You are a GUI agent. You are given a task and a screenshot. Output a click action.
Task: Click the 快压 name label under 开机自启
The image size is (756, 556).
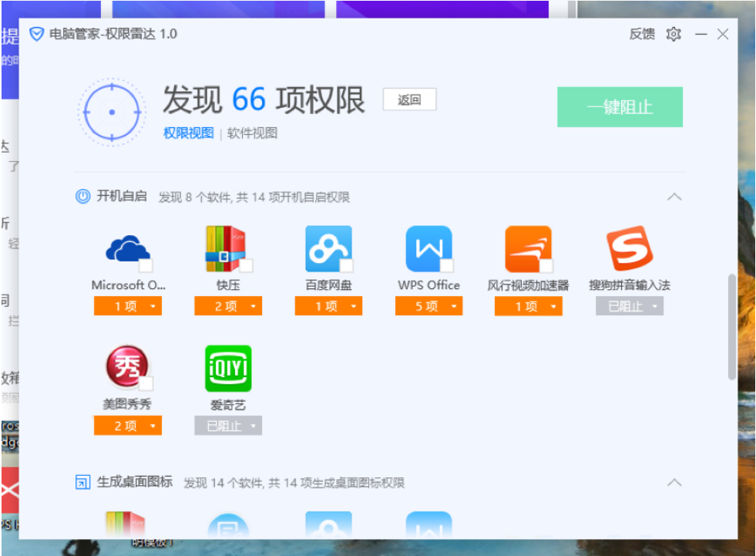coord(228,285)
